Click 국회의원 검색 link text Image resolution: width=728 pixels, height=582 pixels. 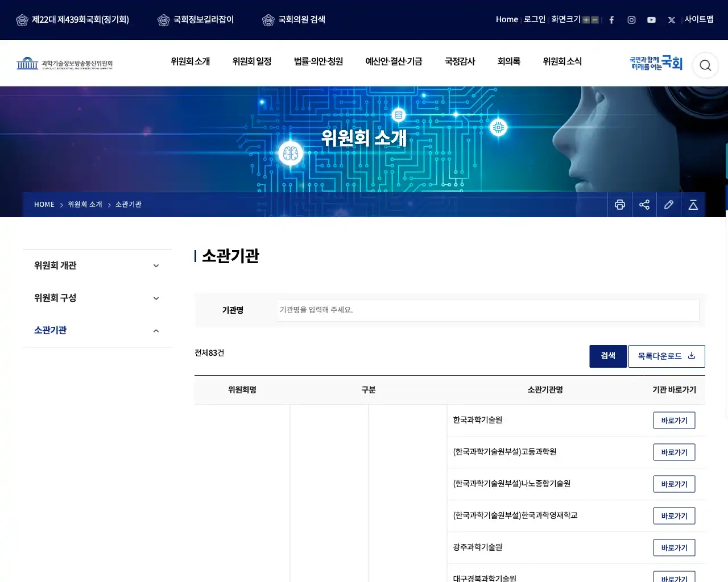[301, 20]
